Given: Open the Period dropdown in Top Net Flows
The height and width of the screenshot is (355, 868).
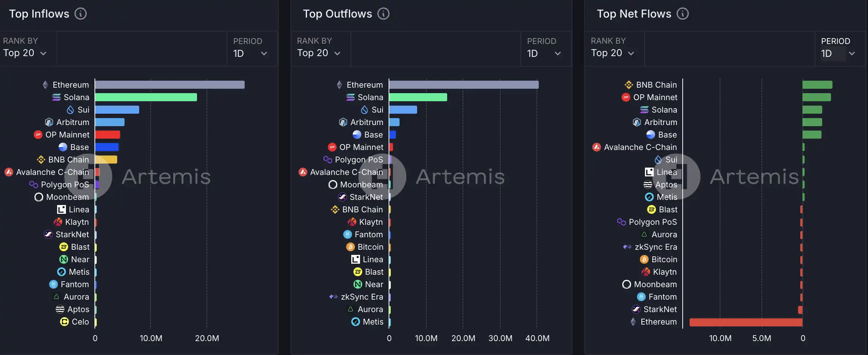Looking at the screenshot, I should coord(838,54).
